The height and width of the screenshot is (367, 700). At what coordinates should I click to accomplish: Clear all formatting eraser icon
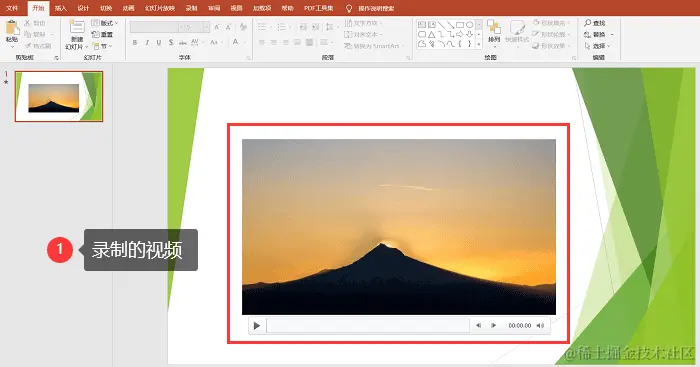243,27
